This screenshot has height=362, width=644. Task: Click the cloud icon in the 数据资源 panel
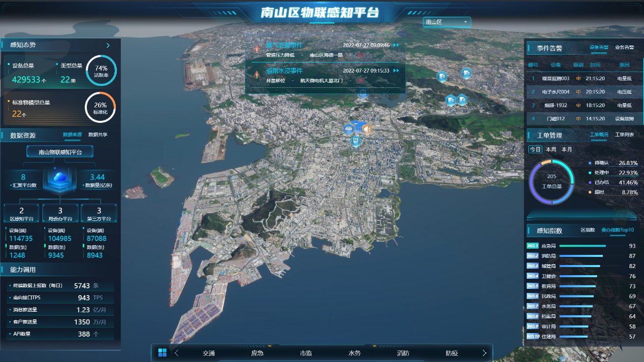click(x=59, y=176)
